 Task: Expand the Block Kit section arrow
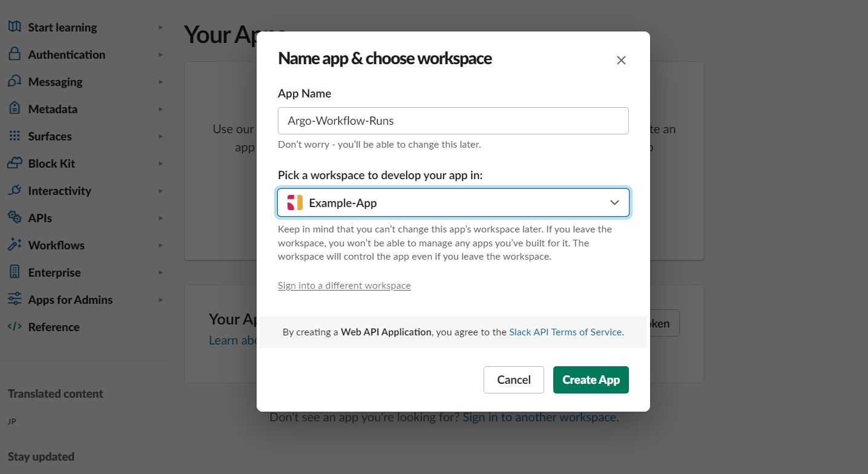tap(160, 163)
